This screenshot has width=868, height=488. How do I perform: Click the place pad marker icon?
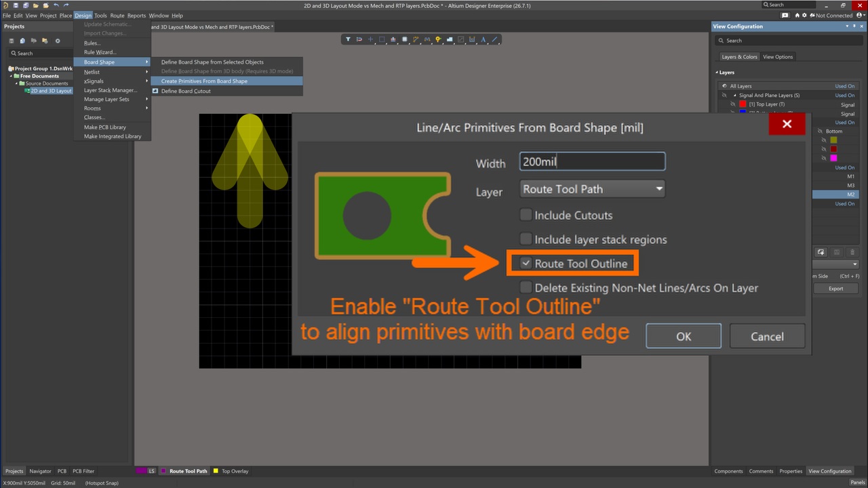coord(439,39)
